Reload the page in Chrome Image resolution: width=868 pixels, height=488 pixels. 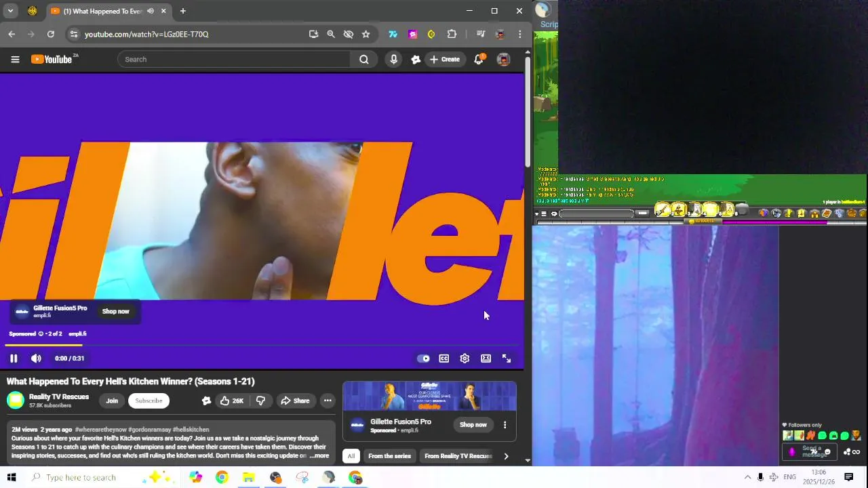point(50,34)
